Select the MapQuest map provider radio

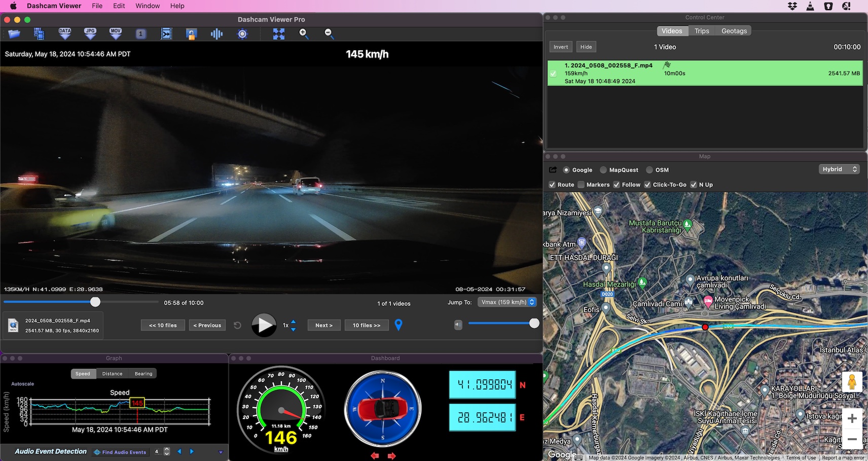click(603, 170)
